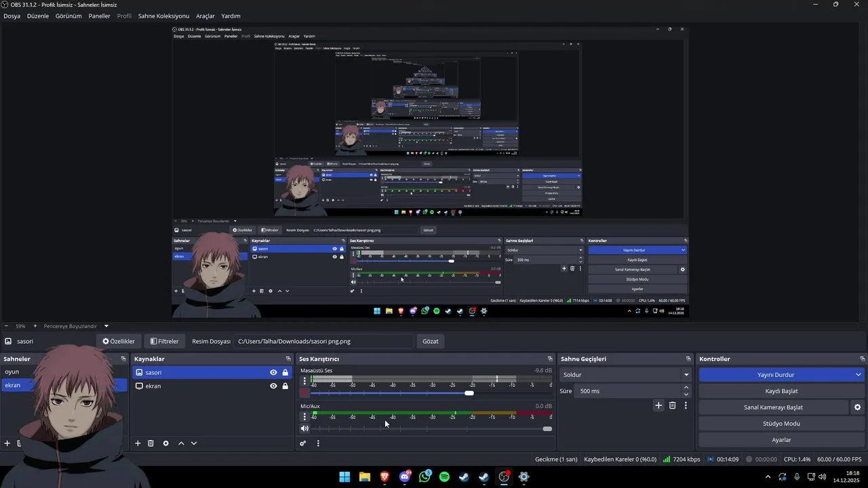Open the Filtreler dialog
868x488 pixels.
pos(164,342)
